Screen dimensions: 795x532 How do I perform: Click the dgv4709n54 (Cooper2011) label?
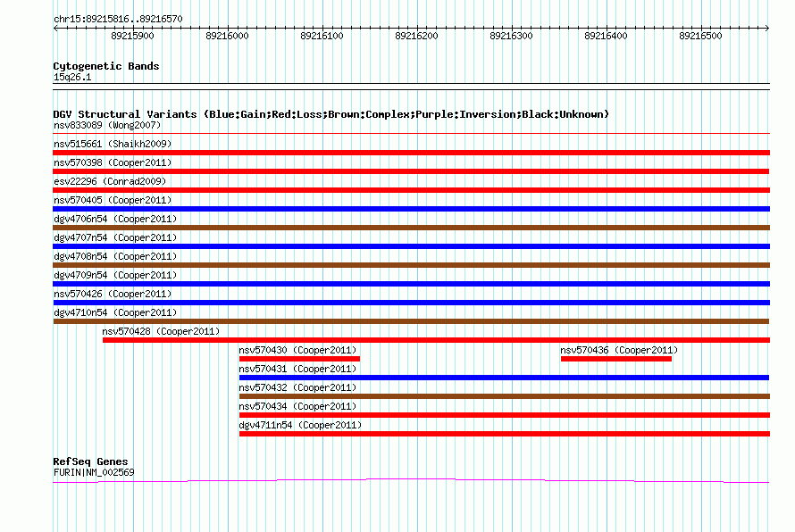point(115,275)
